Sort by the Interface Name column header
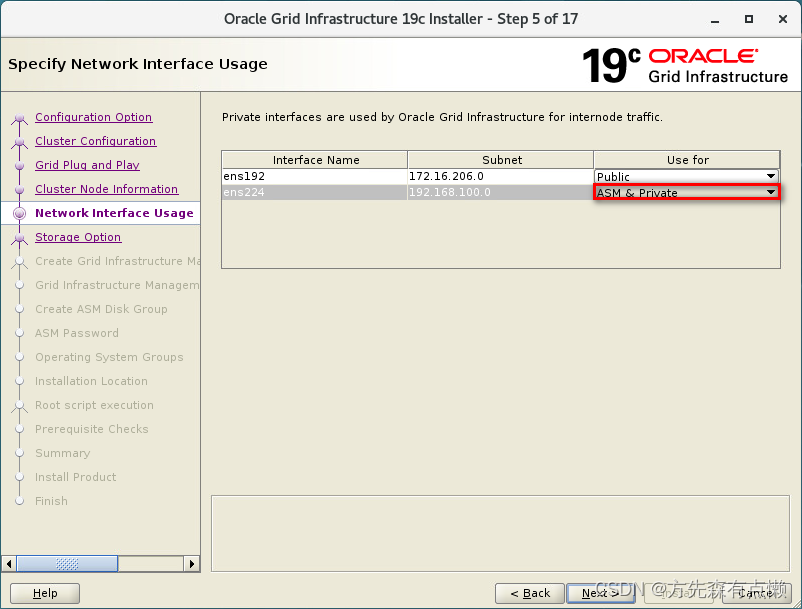Viewport: 802px width, 609px height. pyautogui.click(x=315, y=160)
